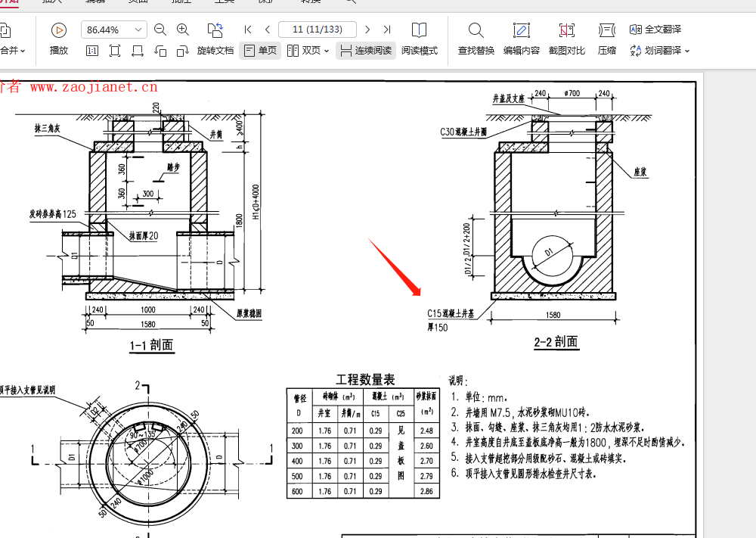Click the 砂浆抹面 column header
The width and height of the screenshot is (756, 538).
point(426,397)
